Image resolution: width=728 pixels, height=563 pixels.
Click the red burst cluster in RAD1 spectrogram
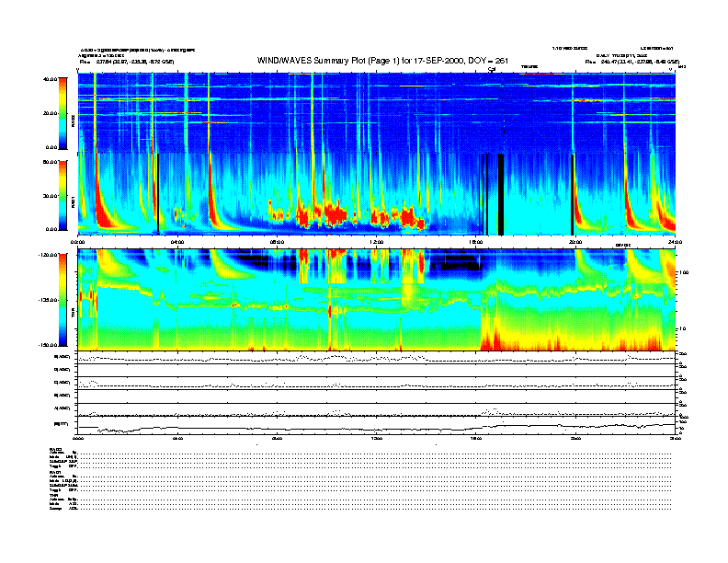(x=336, y=215)
